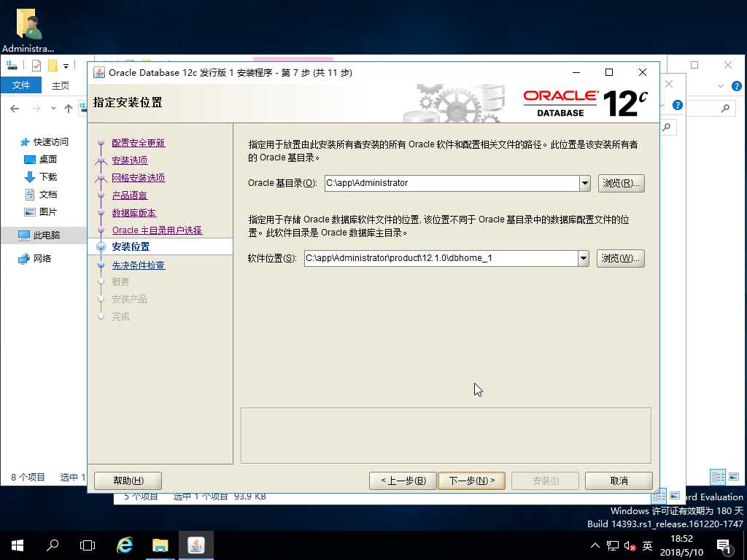Viewport: 747px width, 560px height.
Task: Open Oracle base directory dropdown
Action: coord(585,183)
